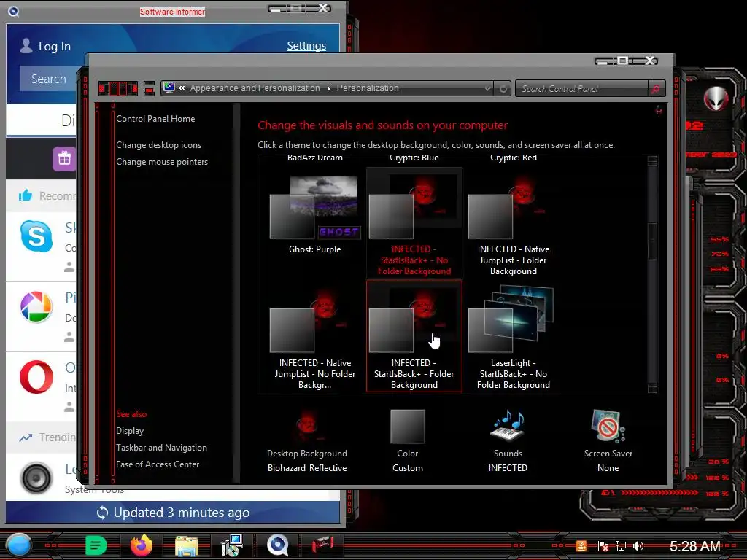
Task: Click the theme list scrollbar thumb
Action: click(x=652, y=241)
